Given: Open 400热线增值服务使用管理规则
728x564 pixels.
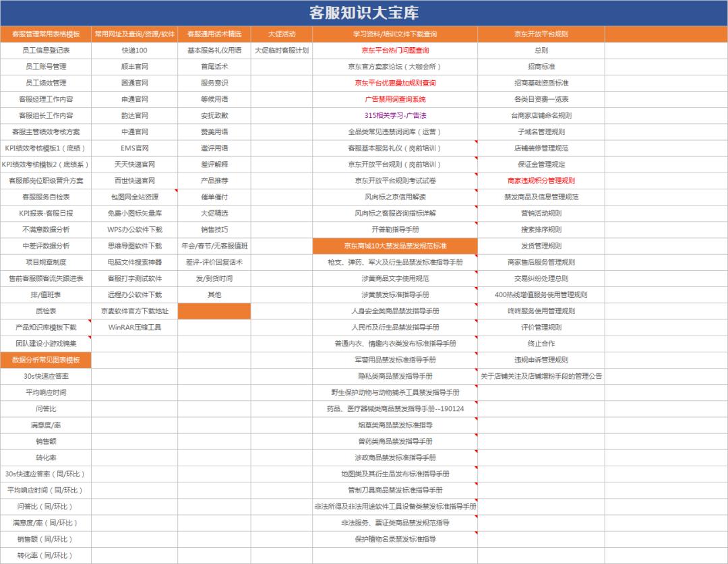Looking at the screenshot, I should [x=541, y=294].
